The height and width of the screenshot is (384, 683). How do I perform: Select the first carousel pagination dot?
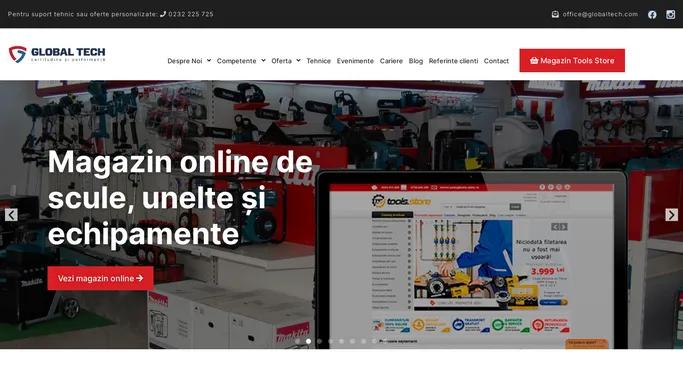[298, 341]
